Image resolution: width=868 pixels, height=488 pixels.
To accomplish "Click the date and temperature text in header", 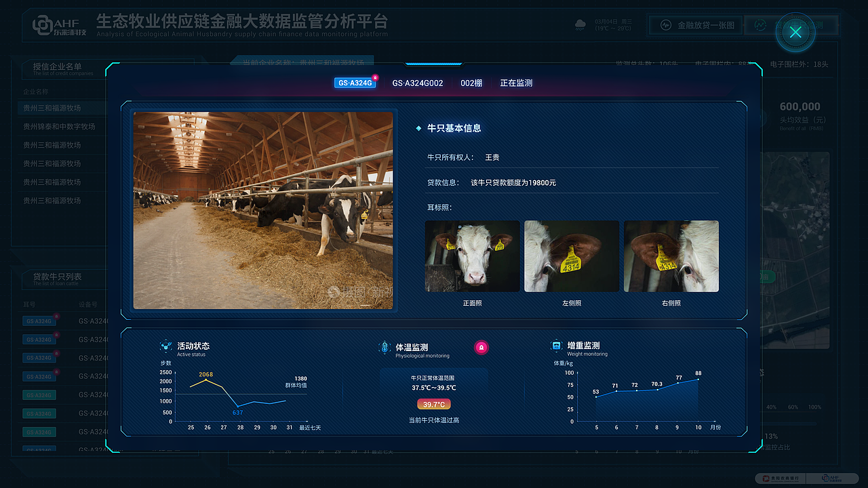I will pyautogui.click(x=613, y=25).
